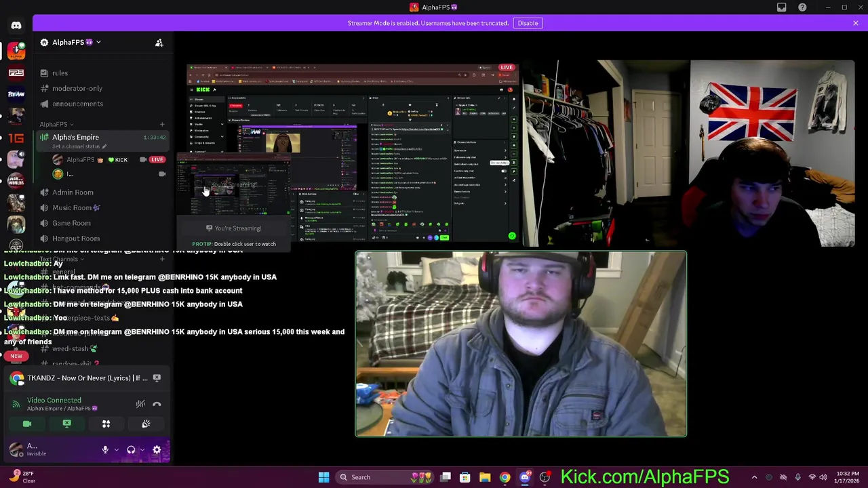Image resolution: width=868 pixels, height=488 pixels.
Task: Open the soundboard
Action: tap(146, 424)
